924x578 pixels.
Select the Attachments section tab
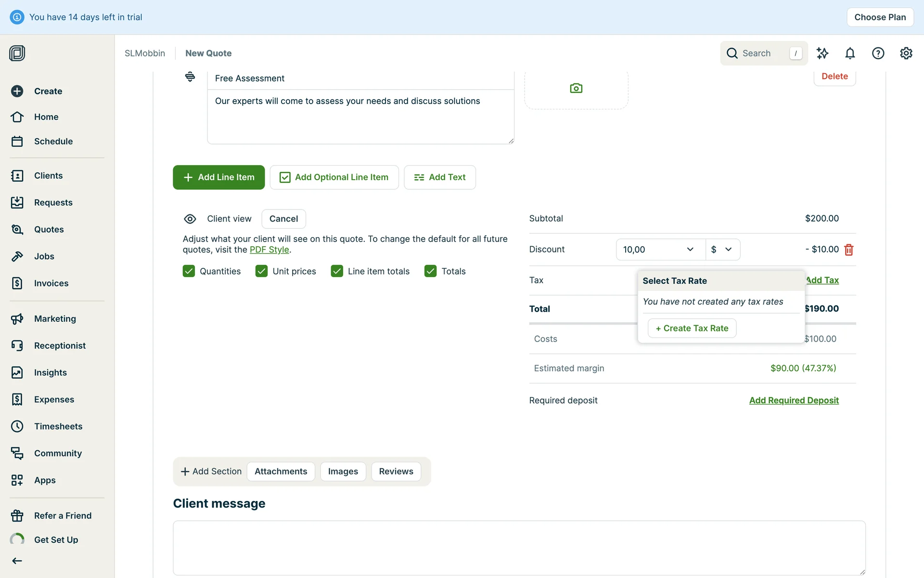pos(281,471)
